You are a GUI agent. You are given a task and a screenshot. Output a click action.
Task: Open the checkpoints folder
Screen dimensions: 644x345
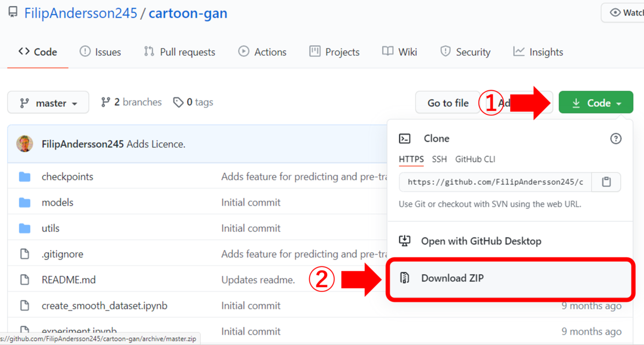pos(67,177)
